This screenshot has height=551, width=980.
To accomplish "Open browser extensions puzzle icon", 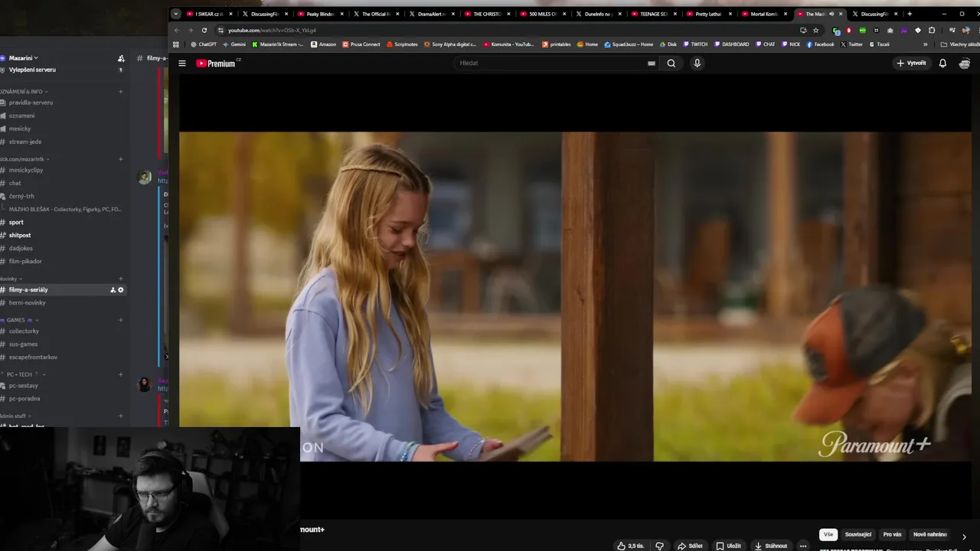I will [x=932, y=31].
